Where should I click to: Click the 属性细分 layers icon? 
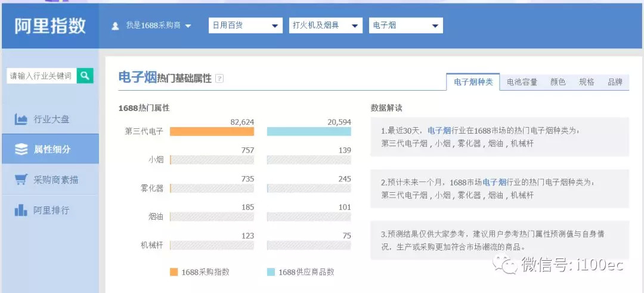click(21, 149)
